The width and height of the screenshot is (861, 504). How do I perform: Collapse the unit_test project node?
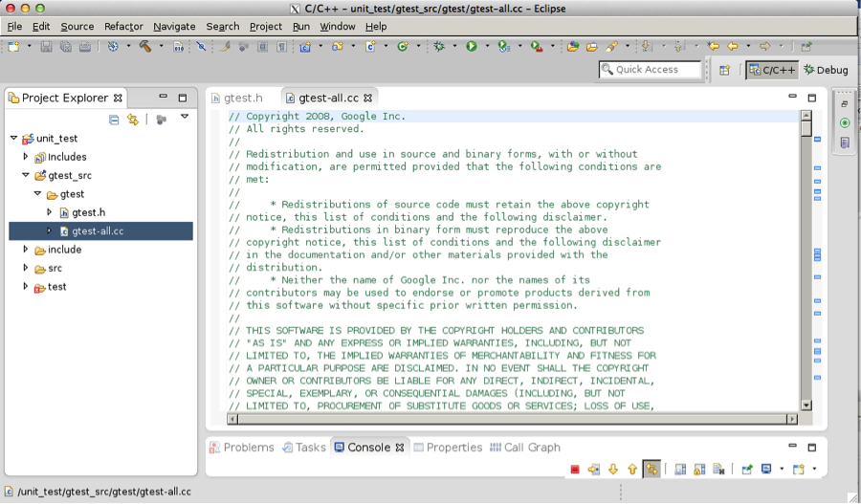[x=13, y=138]
